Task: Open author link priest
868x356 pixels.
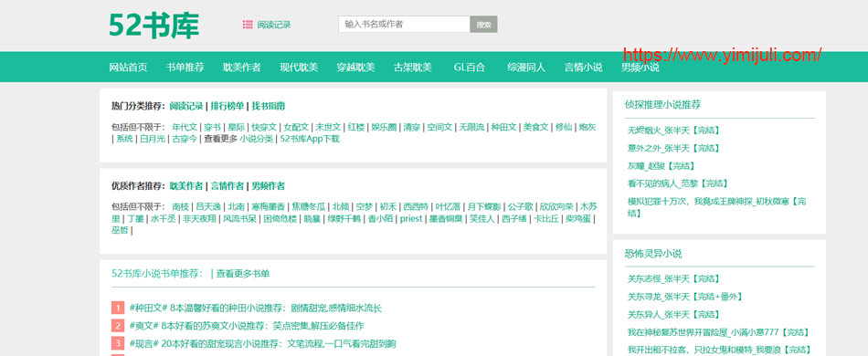Action: pyautogui.click(x=411, y=219)
